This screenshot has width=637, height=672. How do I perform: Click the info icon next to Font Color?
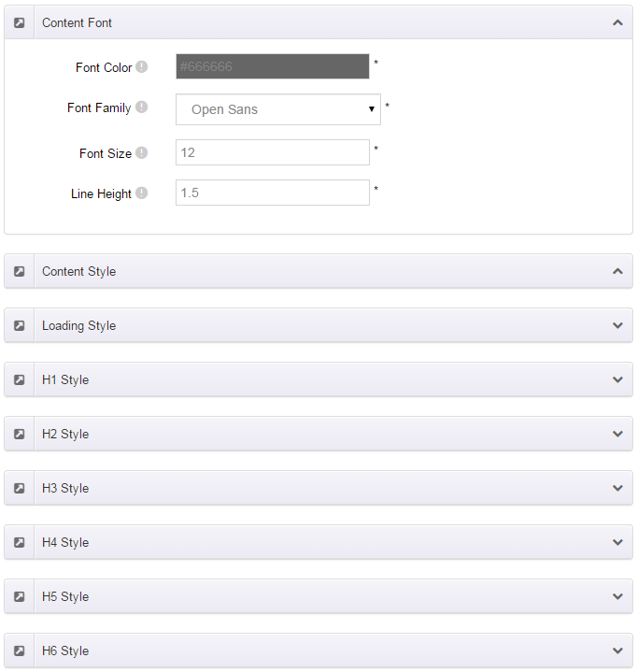142,67
